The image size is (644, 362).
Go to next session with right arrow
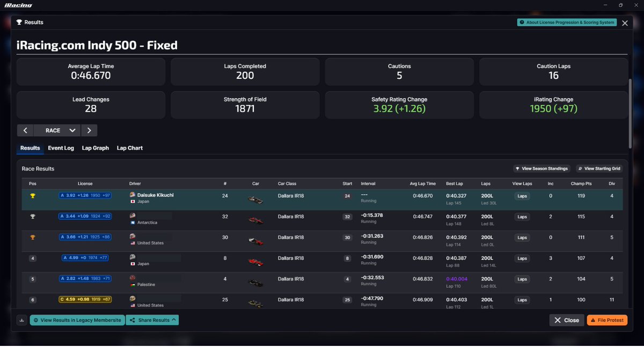(x=89, y=130)
